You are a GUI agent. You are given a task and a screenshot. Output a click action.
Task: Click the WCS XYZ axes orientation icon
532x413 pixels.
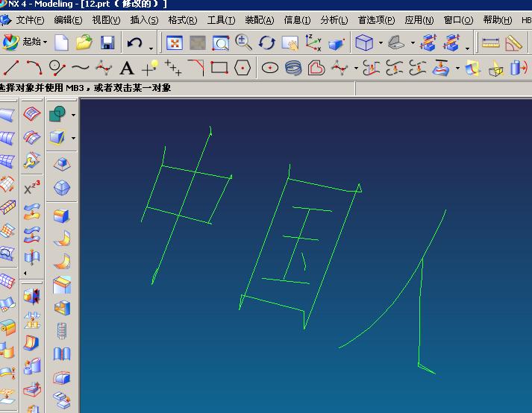[313, 42]
